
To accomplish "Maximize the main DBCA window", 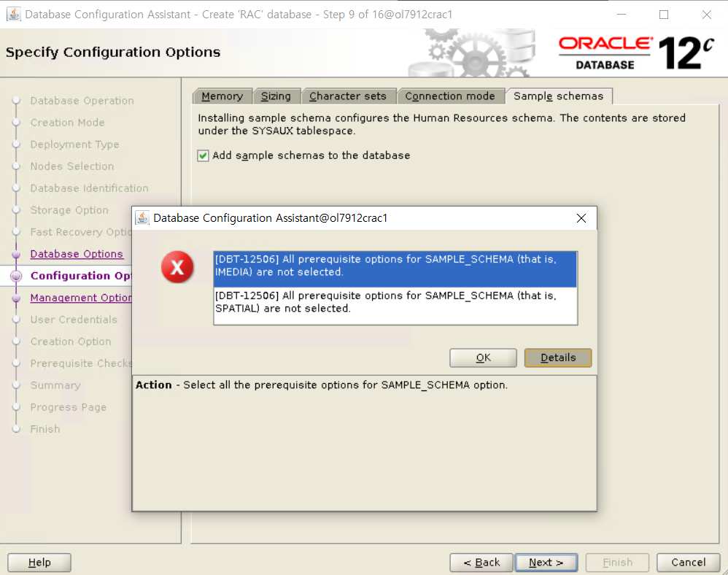I will pos(664,15).
